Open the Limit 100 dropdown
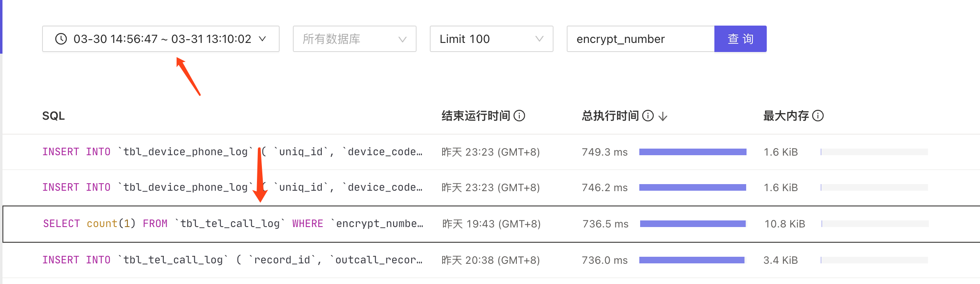This screenshot has width=980, height=284. pyautogui.click(x=491, y=39)
